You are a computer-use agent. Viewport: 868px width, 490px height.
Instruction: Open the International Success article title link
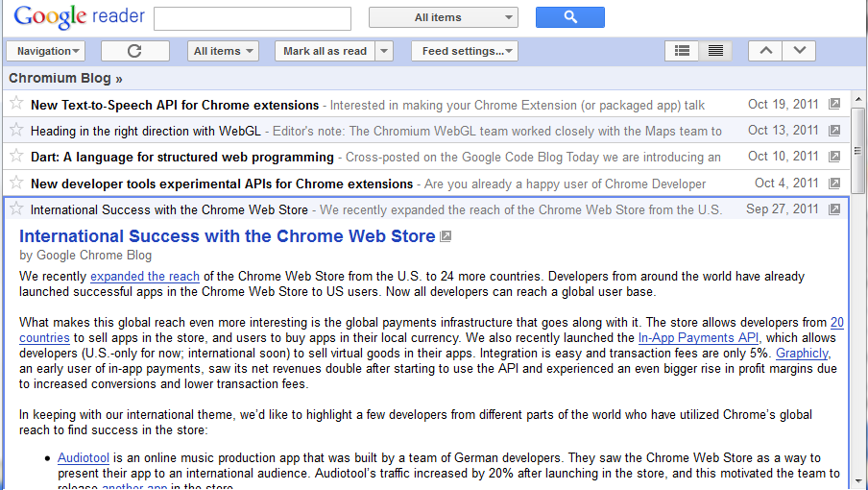click(x=227, y=236)
